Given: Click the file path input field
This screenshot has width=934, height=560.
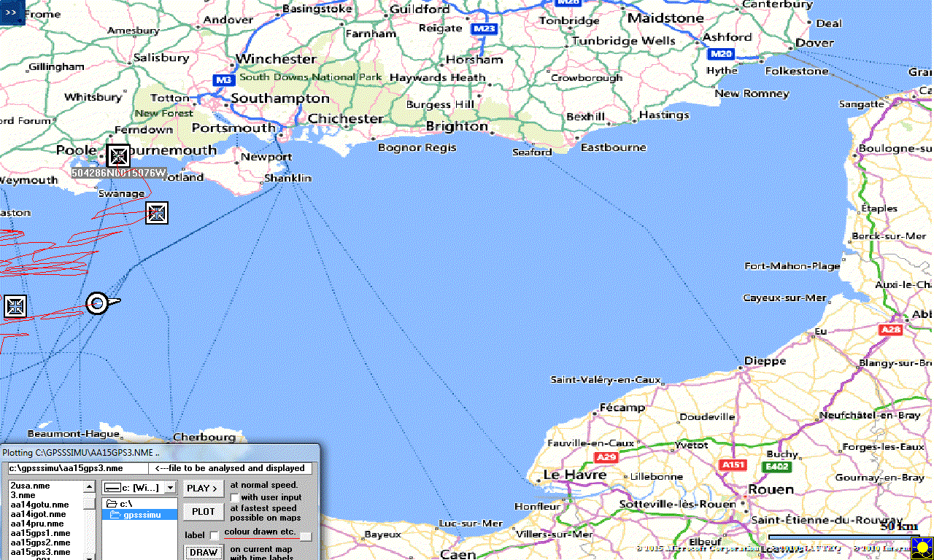Looking at the screenshot, I should [x=77, y=468].
